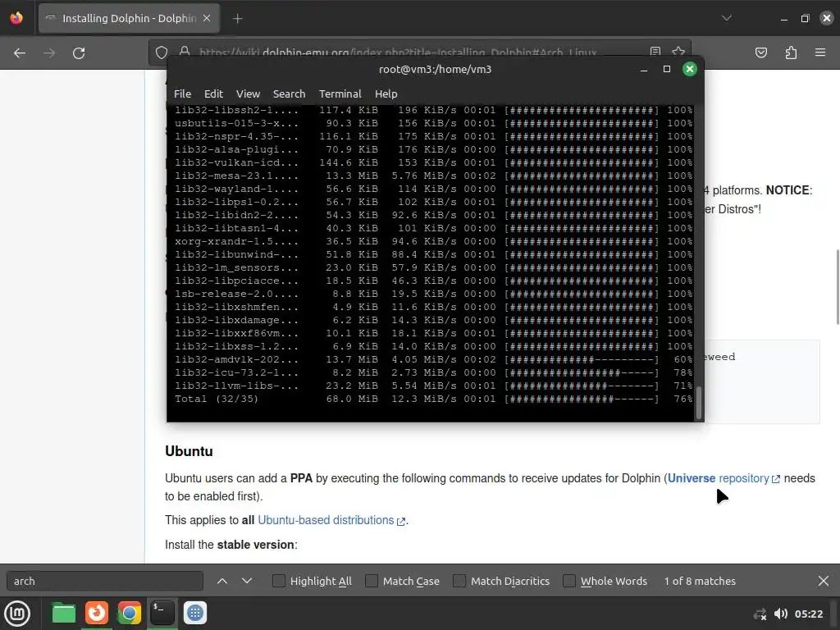Screen dimensions: 840x630
Task: Open the terminal File menu
Action: [x=182, y=94]
